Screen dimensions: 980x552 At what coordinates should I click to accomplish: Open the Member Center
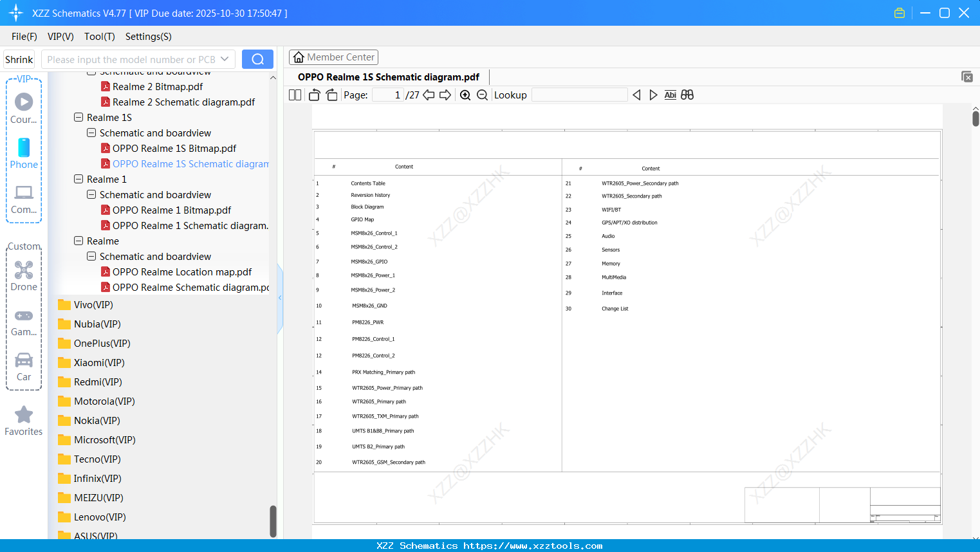click(x=333, y=57)
